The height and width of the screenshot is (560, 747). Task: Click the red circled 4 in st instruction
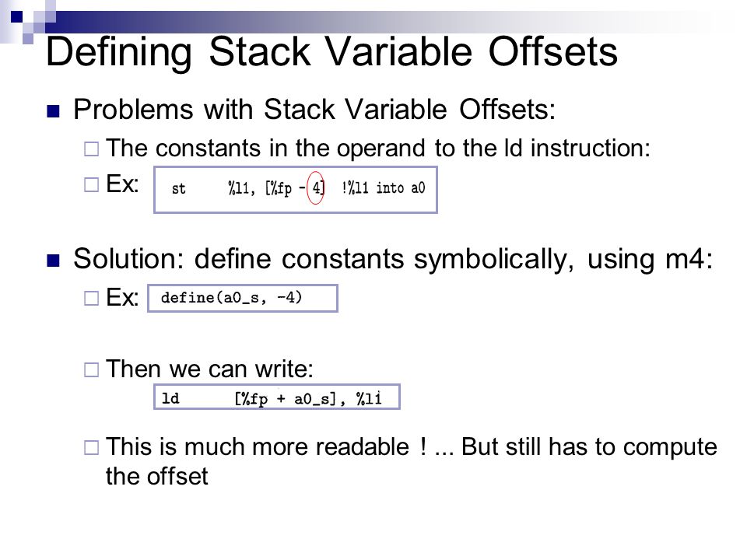click(316, 187)
